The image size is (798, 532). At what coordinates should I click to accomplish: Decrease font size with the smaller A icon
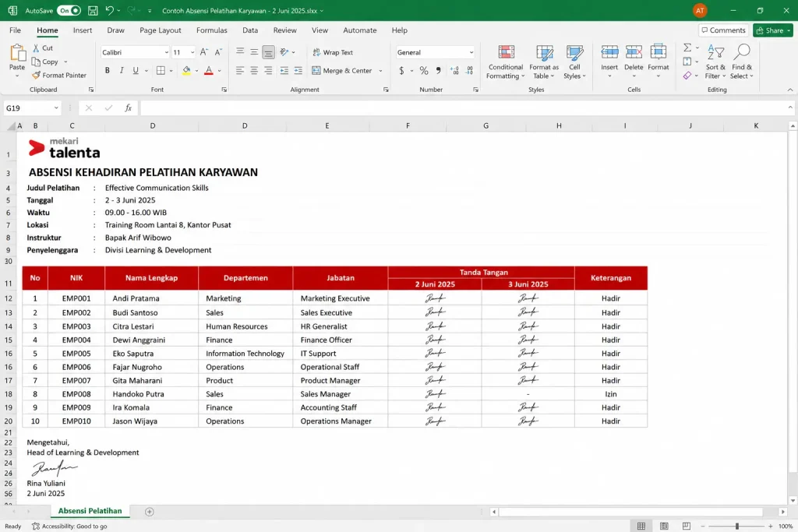(x=218, y=52)
